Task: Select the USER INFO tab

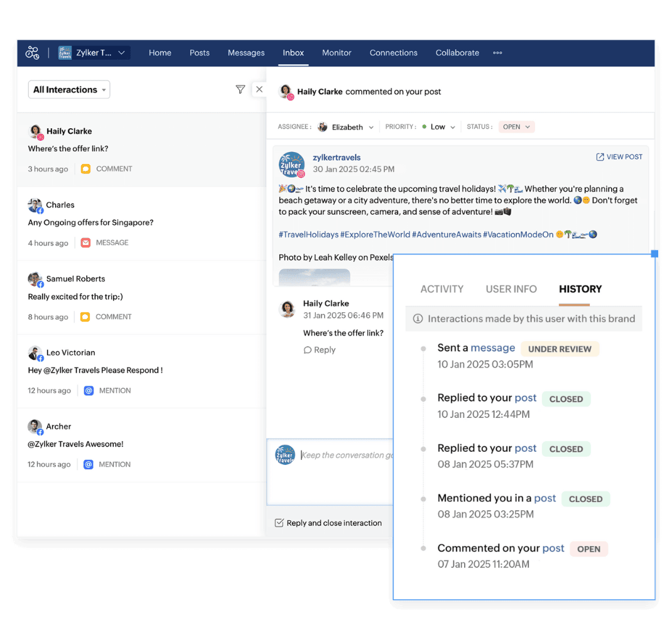Action: click(511, 289)
